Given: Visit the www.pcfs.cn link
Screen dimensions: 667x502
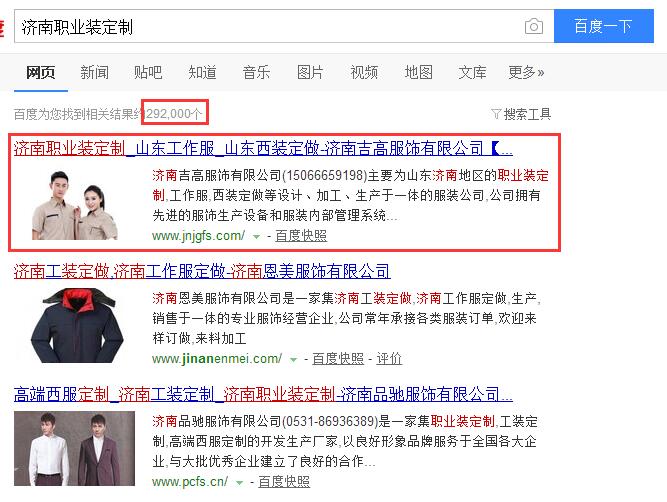Looking at the screenshot, I should tap(190, 482).
